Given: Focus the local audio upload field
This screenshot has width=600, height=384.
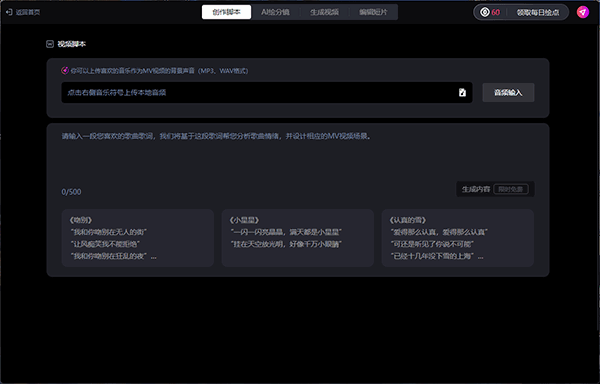Looking at the screenshot, I should point(267,93).
